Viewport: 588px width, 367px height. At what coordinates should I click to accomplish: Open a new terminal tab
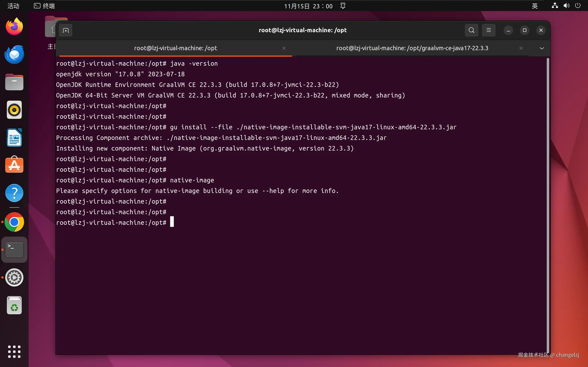[x=66, y=30]
